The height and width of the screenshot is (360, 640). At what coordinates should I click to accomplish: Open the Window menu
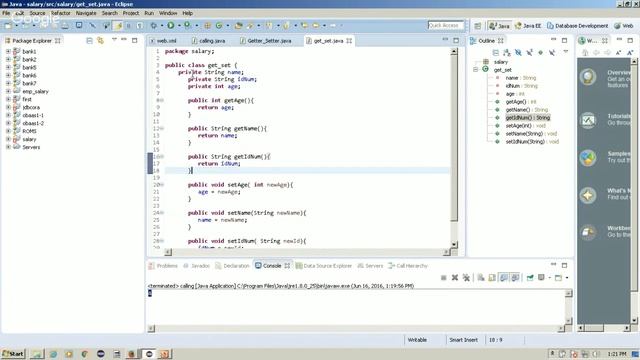tap(168, 13)
